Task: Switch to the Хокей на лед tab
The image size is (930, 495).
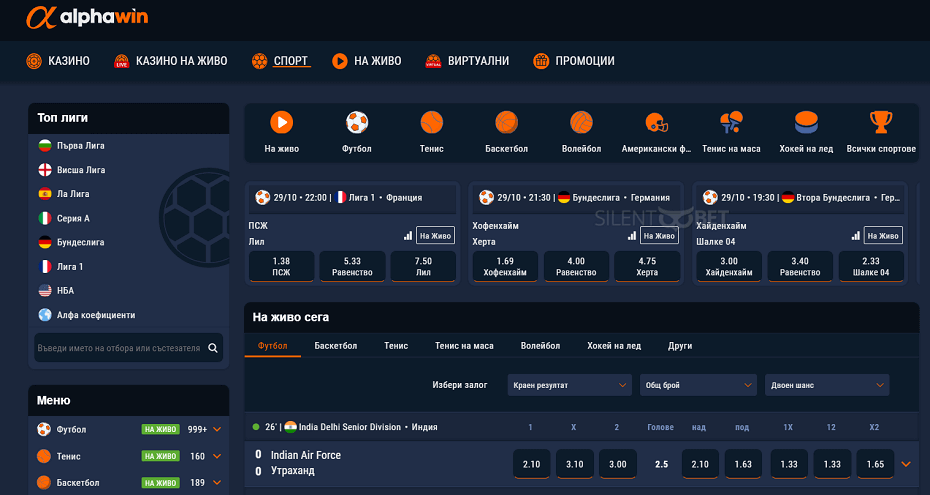Action: click(614, 346)
